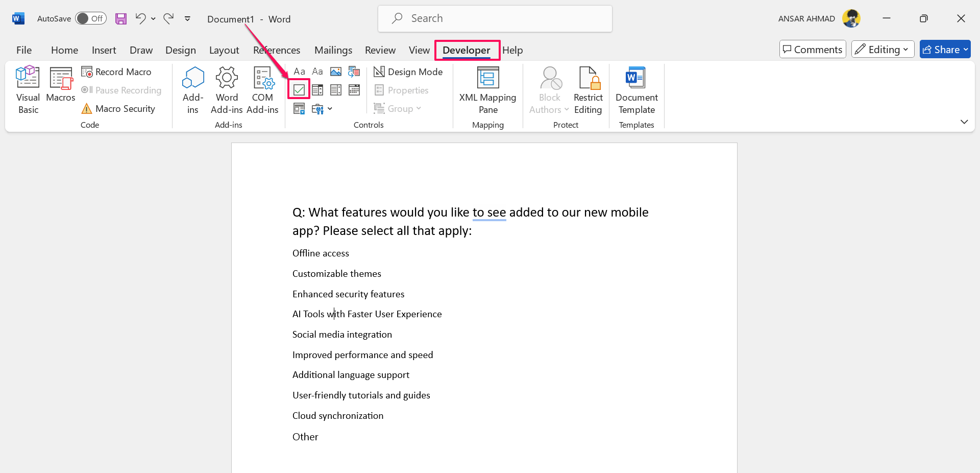
Task: Switch to the Draw tab
Action: click(x=141, y=50)
